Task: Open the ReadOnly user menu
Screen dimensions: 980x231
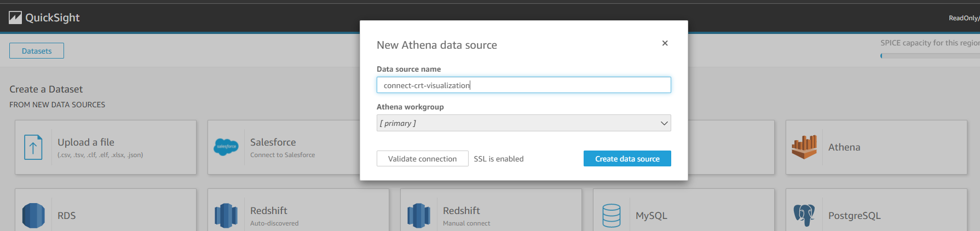Action: coord(964,18)
